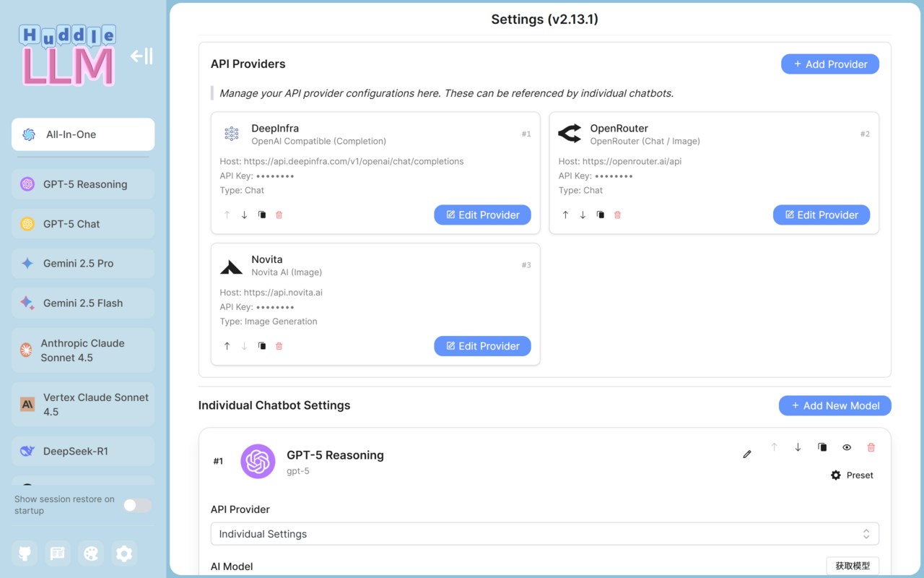This screenshot has width=924, height=578.
Task: Edit the DeepInfra provider
Action: pyautogui.click(x=482, y=215)
